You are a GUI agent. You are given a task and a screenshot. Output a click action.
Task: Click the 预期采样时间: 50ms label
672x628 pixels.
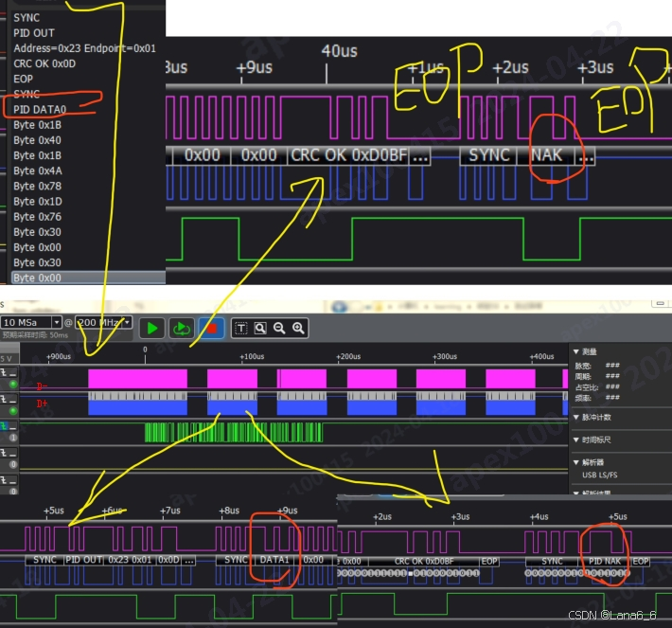pyautogui.click(x=35, y=335)
